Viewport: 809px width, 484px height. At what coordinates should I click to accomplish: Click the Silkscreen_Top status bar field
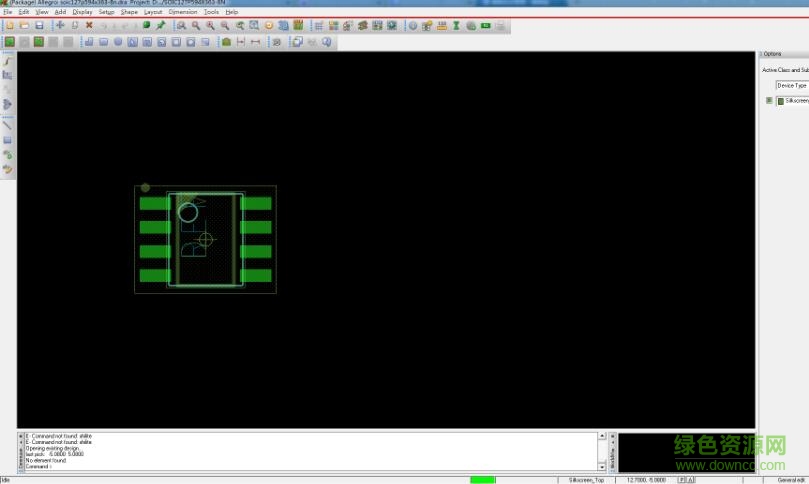tap(587, 480)
